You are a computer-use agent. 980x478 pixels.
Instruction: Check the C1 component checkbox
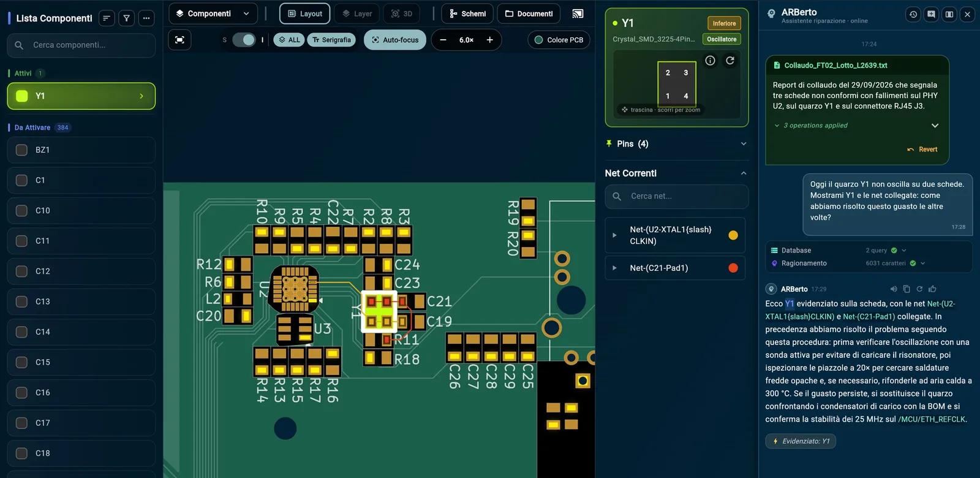[x=21, y=180]
